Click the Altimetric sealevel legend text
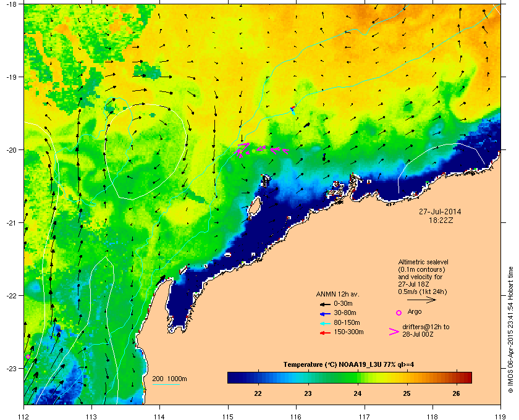Screen dimensions: 519x420 pyautogui.click(x=423, y=277)
